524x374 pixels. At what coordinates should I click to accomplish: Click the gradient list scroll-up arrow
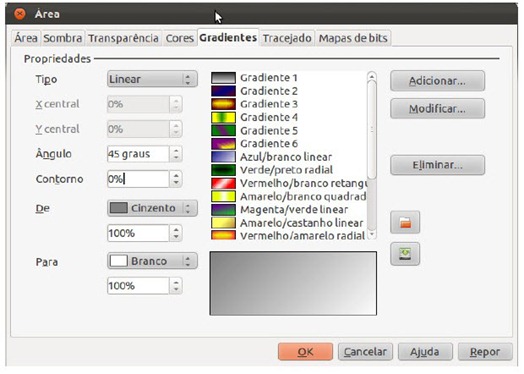(x=372, y=76)
